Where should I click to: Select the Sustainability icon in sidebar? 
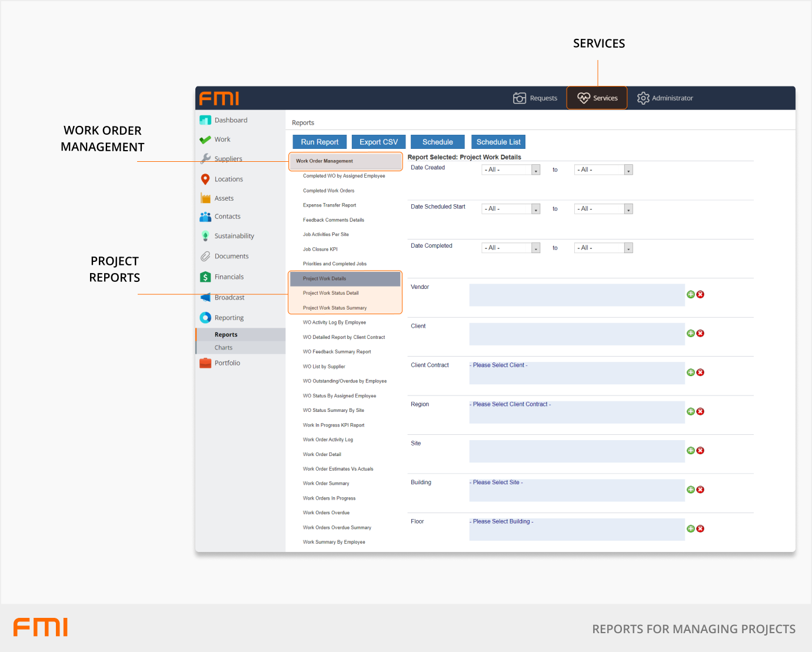point(205,236)
